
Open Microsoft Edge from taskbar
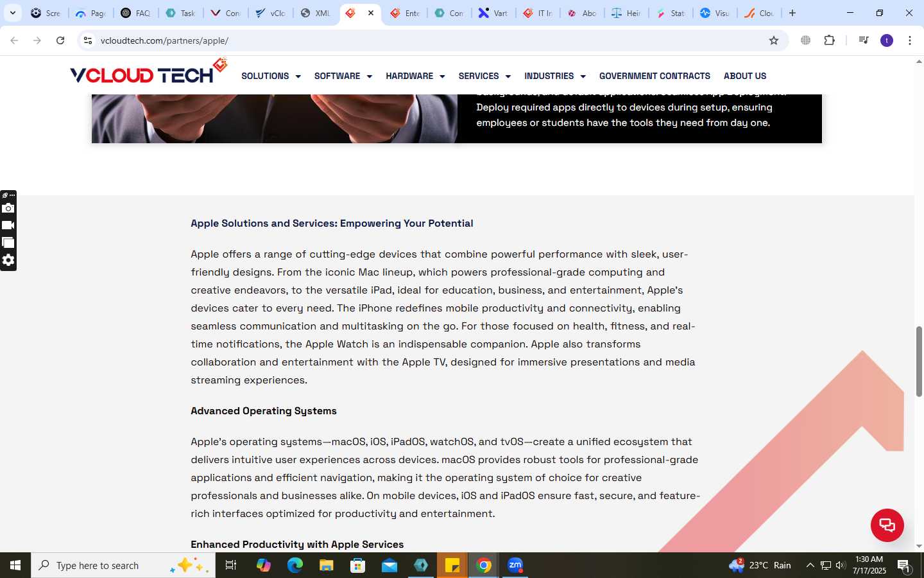click(x=295, y=565)
